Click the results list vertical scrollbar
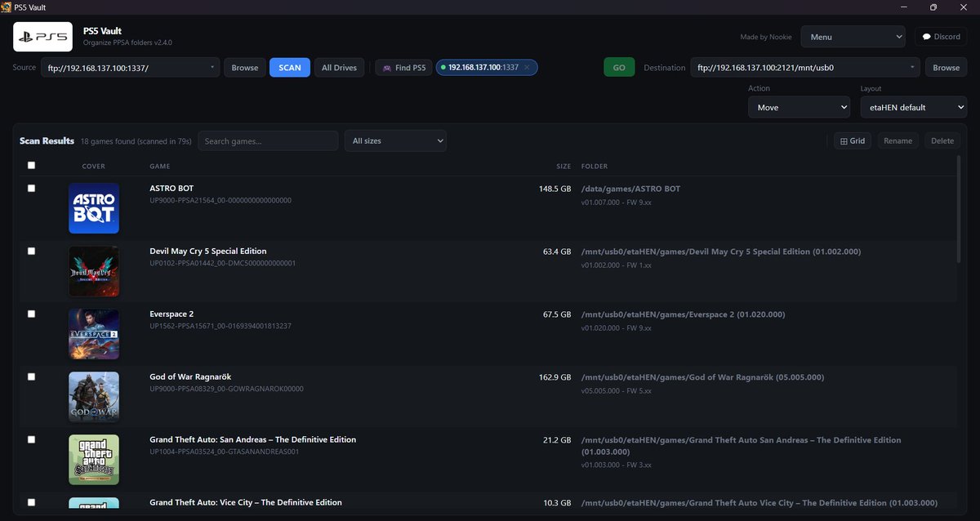The height and width of the screenshot is (521, 980). point(959,209)
